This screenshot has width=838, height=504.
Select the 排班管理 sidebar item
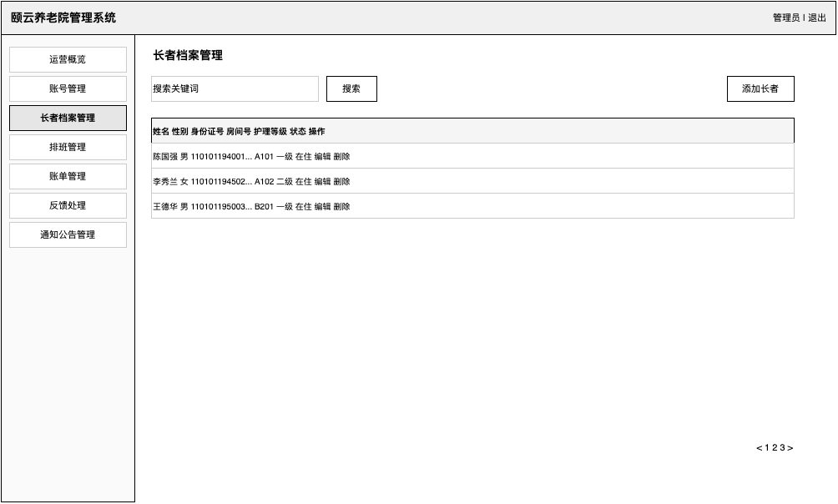[68, 147]
